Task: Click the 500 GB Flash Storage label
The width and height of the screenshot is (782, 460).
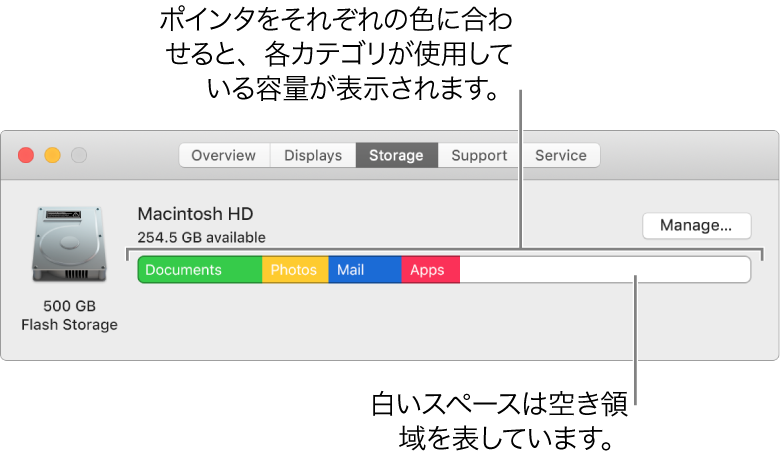Action: [69, 315]
